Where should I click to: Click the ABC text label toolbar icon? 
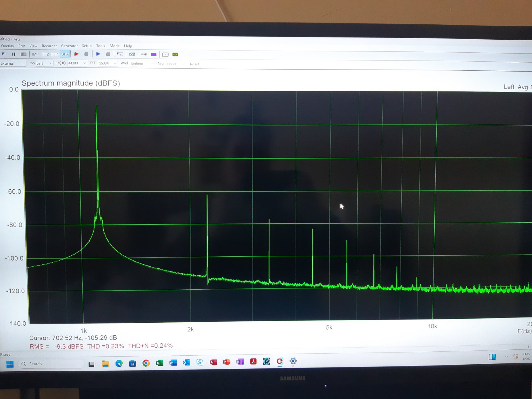click(x=120, y=54)
